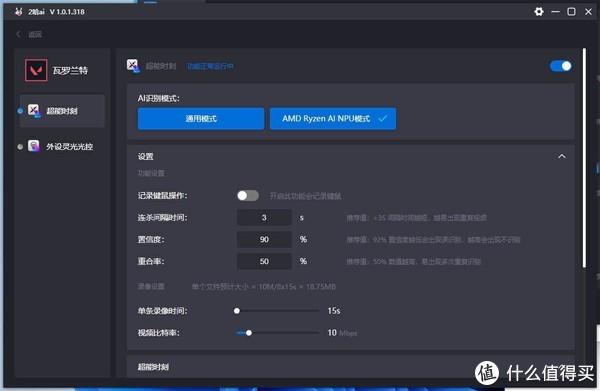
Task: Click the 10 Mbps bitrate value
Action: pyautogui.click(x=342, y=333)
